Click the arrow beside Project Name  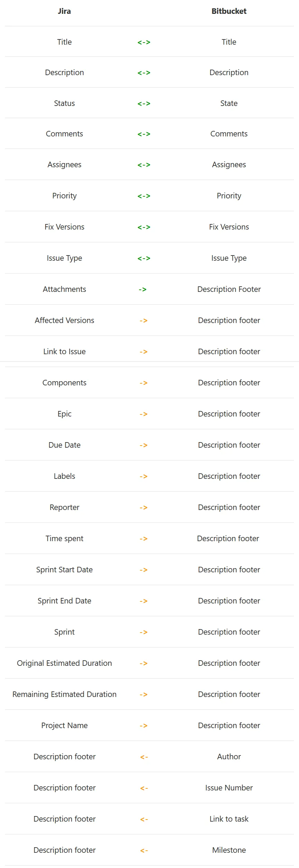[143, 726]
